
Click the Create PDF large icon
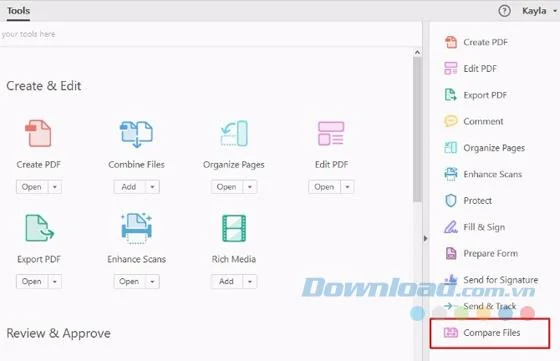click(39, 133)
